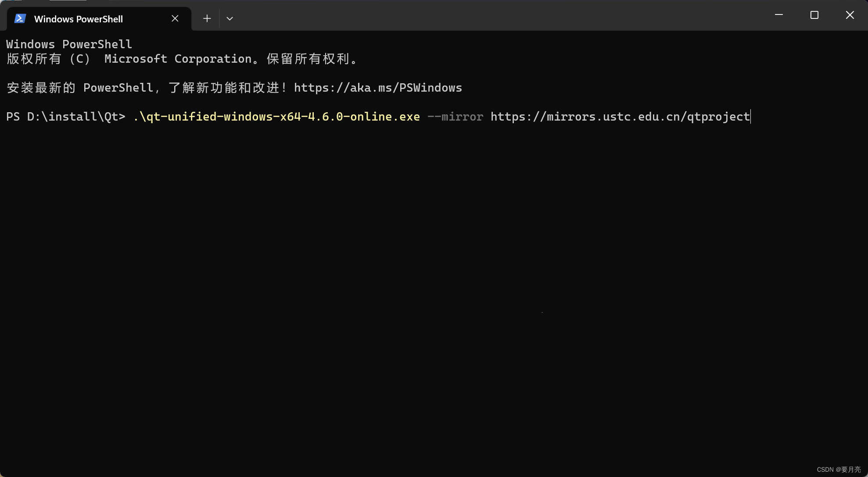
Task: Select the Windows PowerShell tab
Action: click(99, 19)
